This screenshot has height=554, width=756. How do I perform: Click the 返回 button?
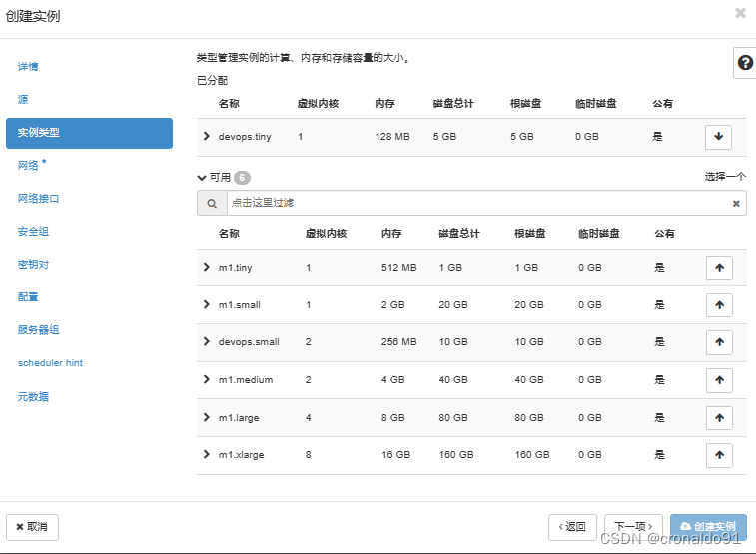[x=572, y=527]
